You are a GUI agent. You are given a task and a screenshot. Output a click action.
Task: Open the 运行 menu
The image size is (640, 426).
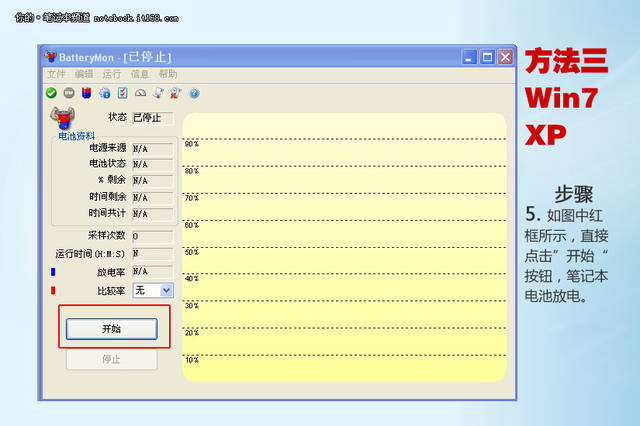point(112,74)
